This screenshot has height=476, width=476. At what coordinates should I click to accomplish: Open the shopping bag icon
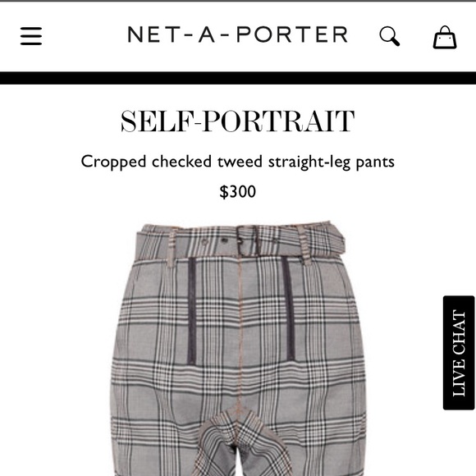pos(445,37)
